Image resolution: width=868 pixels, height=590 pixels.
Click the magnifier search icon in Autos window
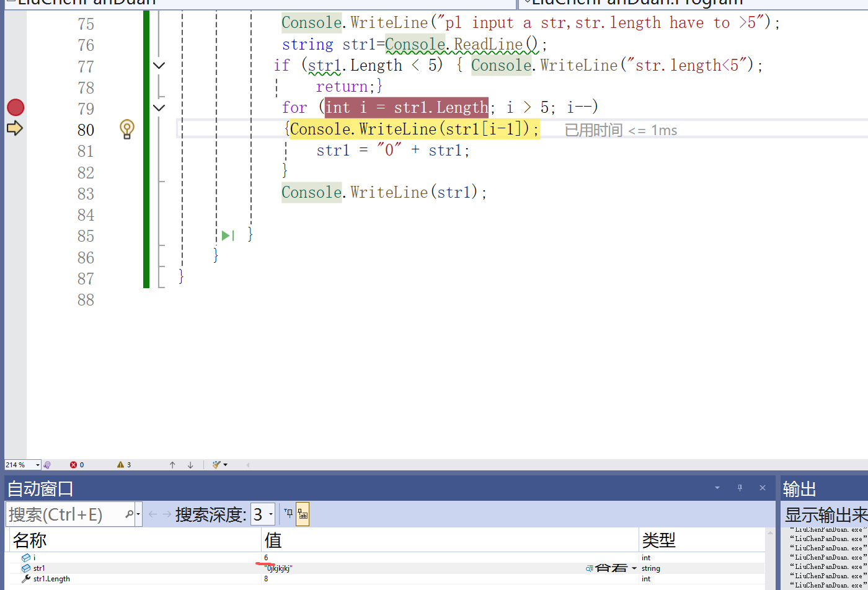click(x=130, y=514)
